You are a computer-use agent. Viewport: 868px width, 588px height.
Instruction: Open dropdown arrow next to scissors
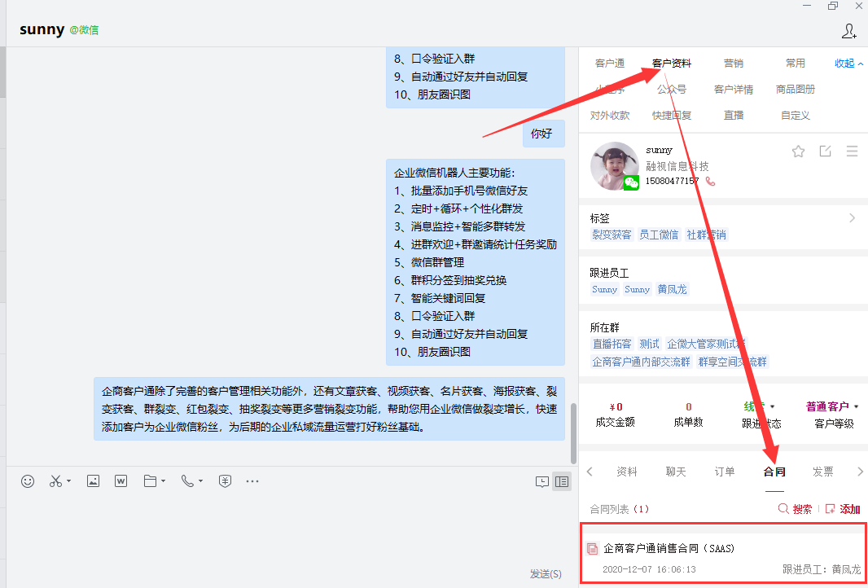click(x=68, y=481)
